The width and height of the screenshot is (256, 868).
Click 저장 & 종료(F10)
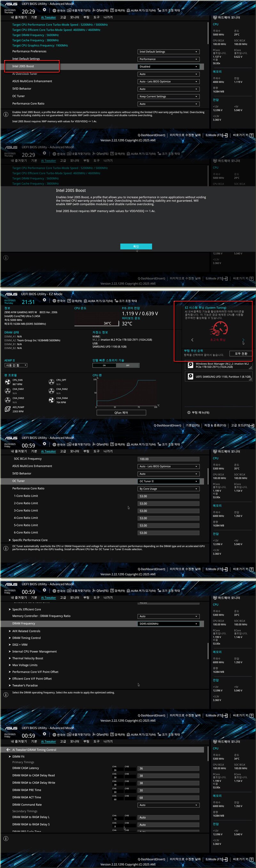pyautogui.click(x=215, y=425)
